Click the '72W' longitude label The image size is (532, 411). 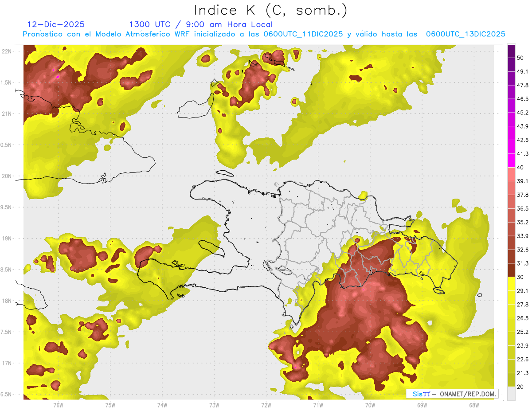(266, 405)
